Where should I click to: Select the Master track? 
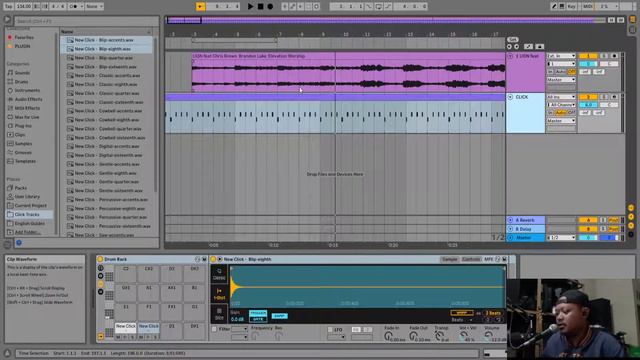pos(526,238)
